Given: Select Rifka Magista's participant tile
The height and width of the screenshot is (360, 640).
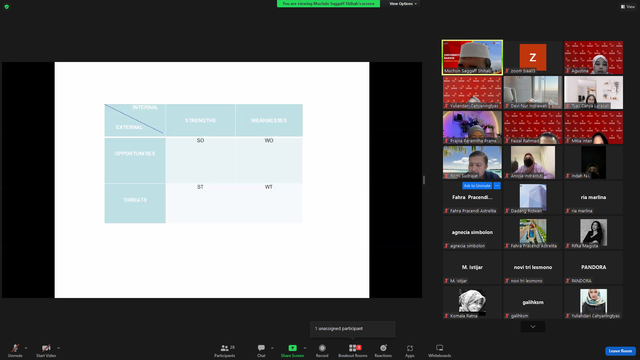Looking at the screenshot, I should point(593,233).
